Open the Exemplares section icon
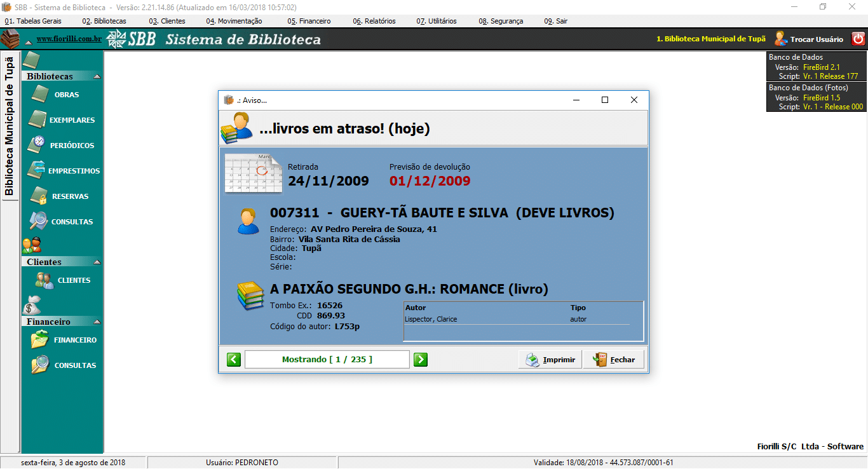This screenshot has width=868, height=469. pos(38,120)
